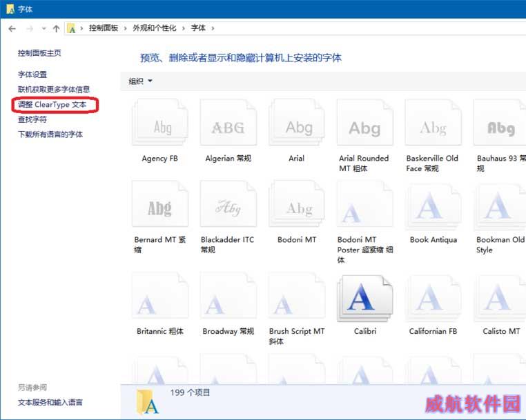Select Blackadder ITC 常规 font icon
This screenshot has height=420, width=526.
pos(228,203)
